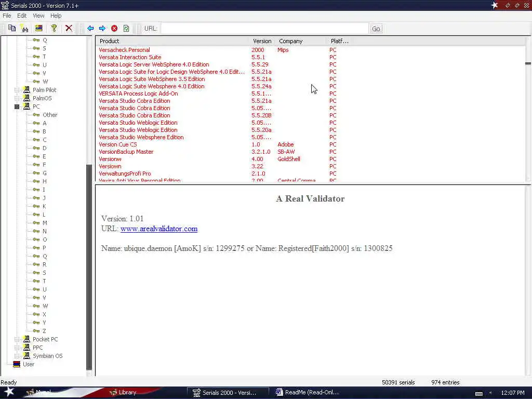Select the letter X tree item
This screenshot has width=532, height=399.
pos(44,314)
